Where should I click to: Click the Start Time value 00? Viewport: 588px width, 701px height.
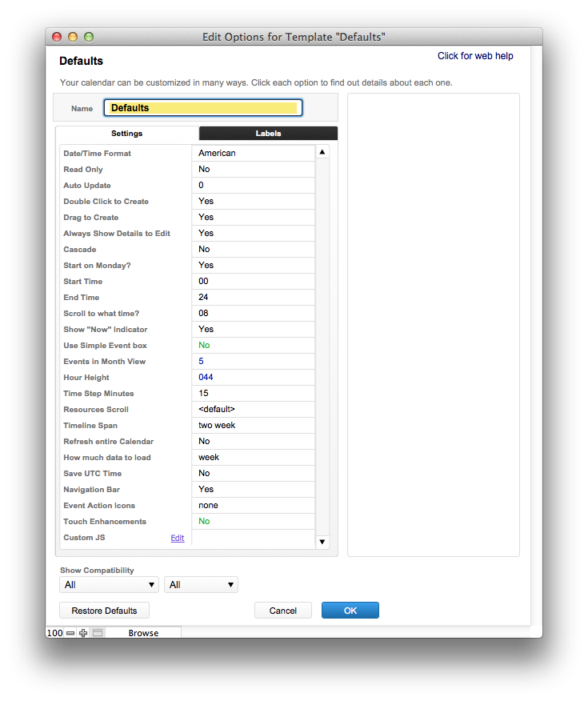pos(254,281)
